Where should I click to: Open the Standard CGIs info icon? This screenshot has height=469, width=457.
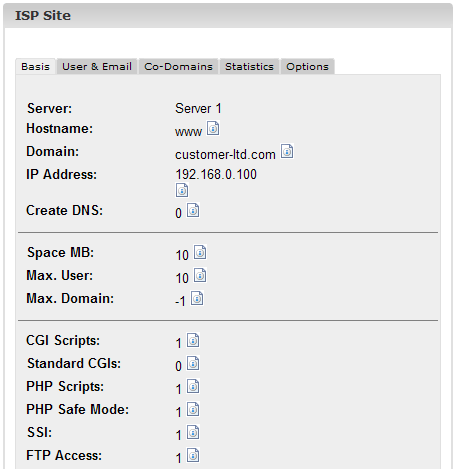point(193,363)
